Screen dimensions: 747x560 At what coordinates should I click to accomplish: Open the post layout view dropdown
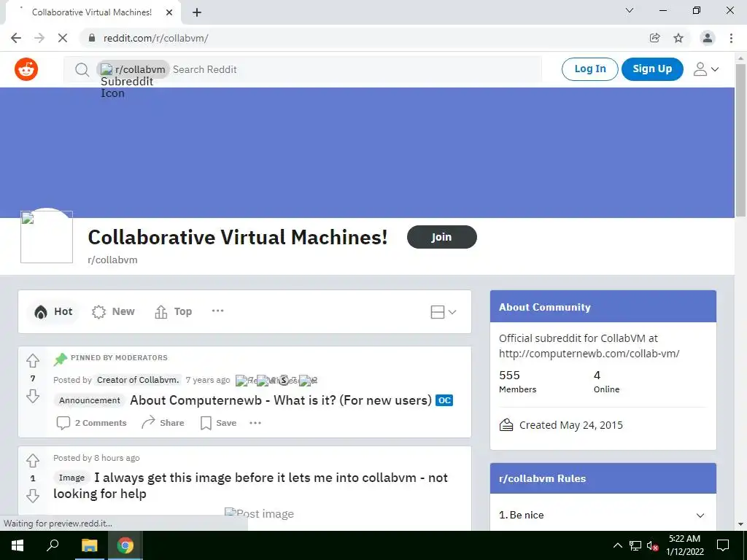[x=443, y=312]
